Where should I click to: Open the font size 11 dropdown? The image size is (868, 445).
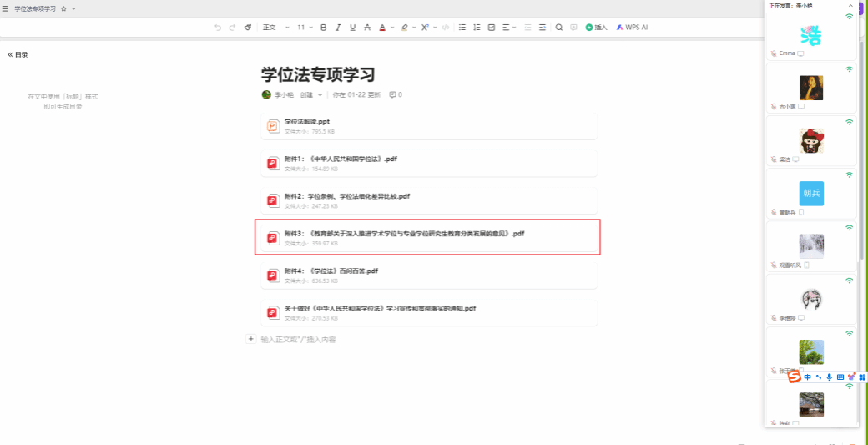(305, 28)
